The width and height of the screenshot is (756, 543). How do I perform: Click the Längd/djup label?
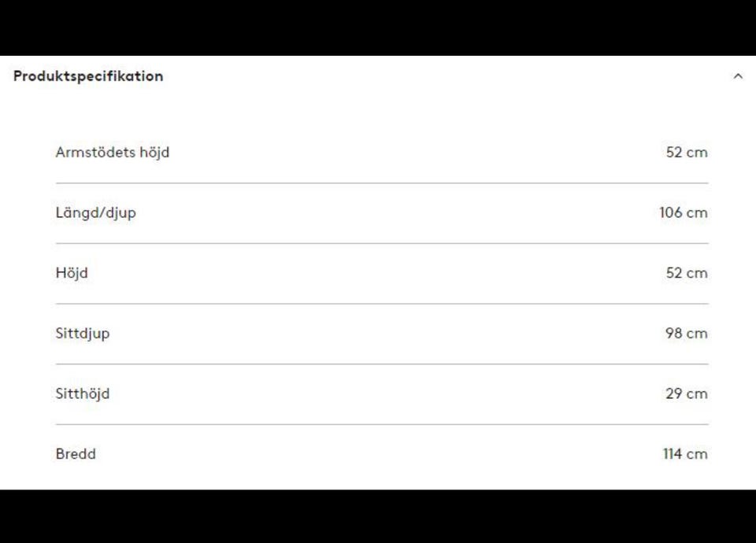(x=95, y=212)
